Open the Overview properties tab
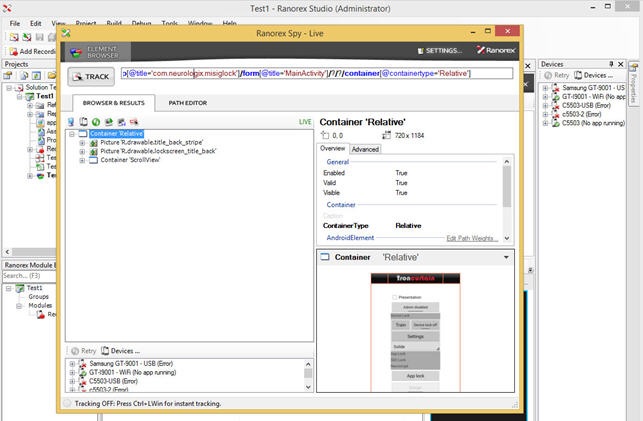The width and height of the screenshot is (643, 421). 333,148
